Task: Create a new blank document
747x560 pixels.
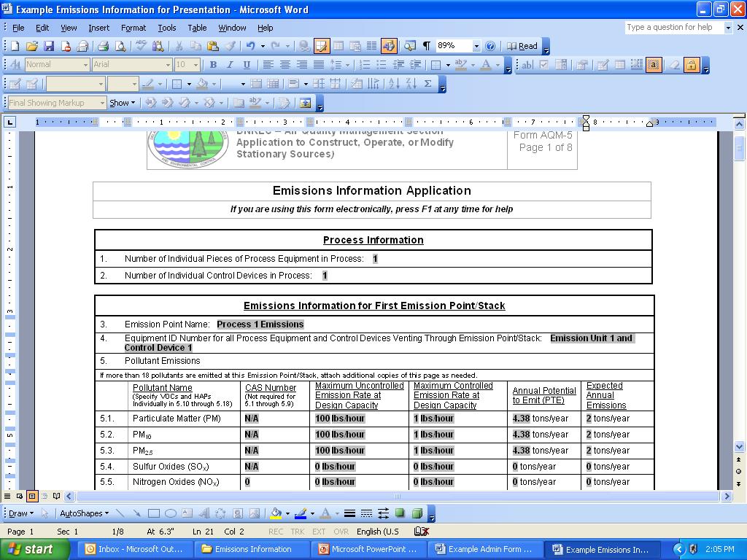Action: tap(15, 46)
